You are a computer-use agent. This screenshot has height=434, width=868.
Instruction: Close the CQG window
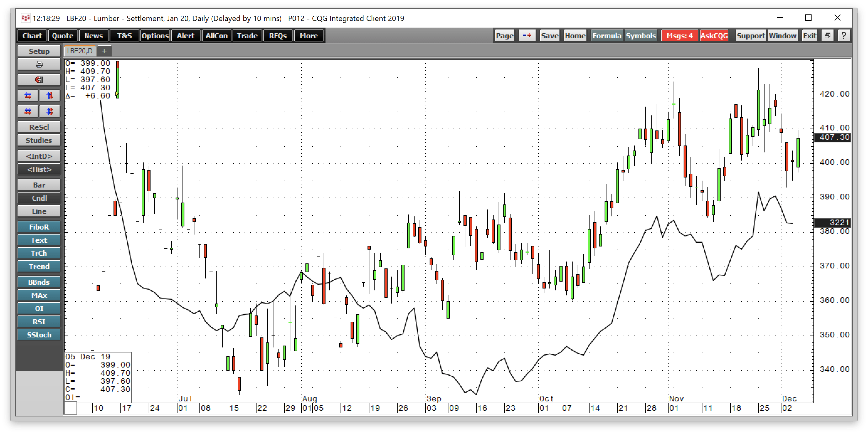837,18
